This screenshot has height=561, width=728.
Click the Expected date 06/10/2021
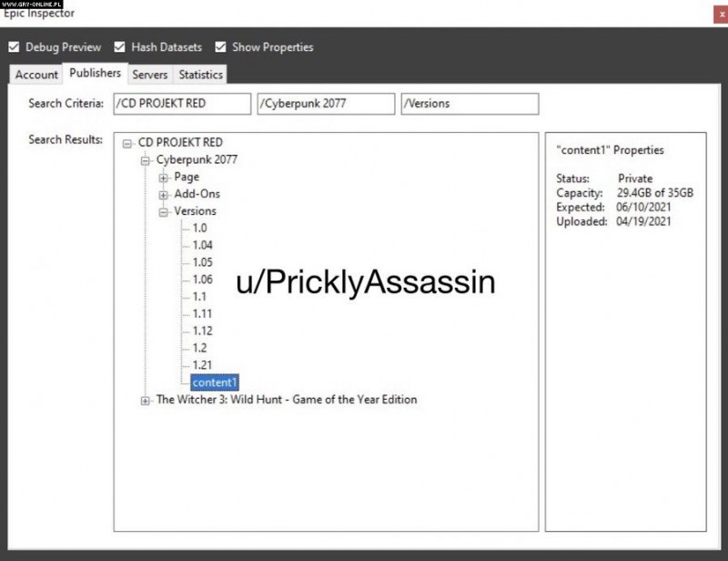point(643,208)
